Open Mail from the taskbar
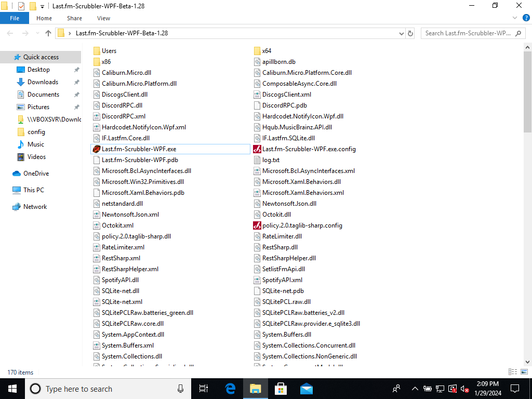This screenshot has width=532, height=399. (x=307, y=389)
